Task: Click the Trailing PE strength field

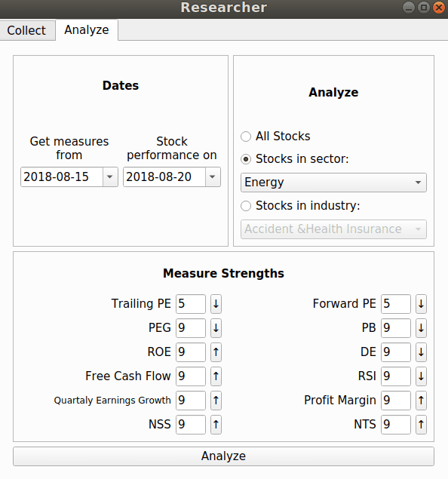Action: [191, 304]
